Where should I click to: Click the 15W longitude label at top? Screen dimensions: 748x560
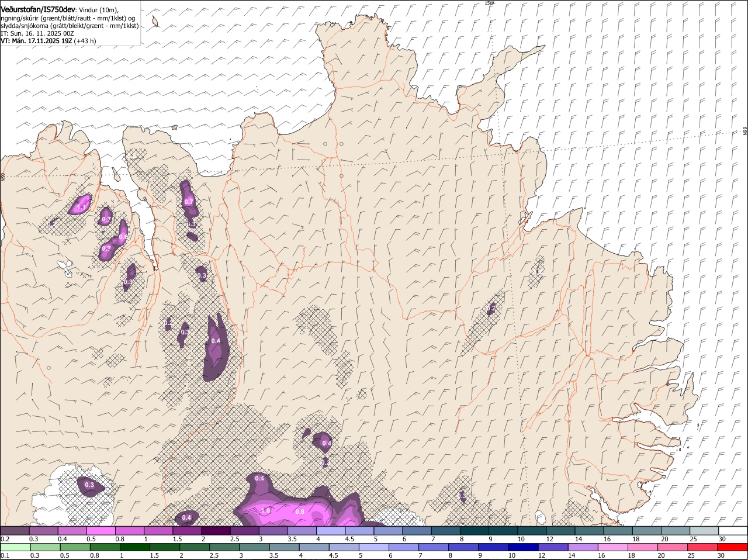click(489, 3)
